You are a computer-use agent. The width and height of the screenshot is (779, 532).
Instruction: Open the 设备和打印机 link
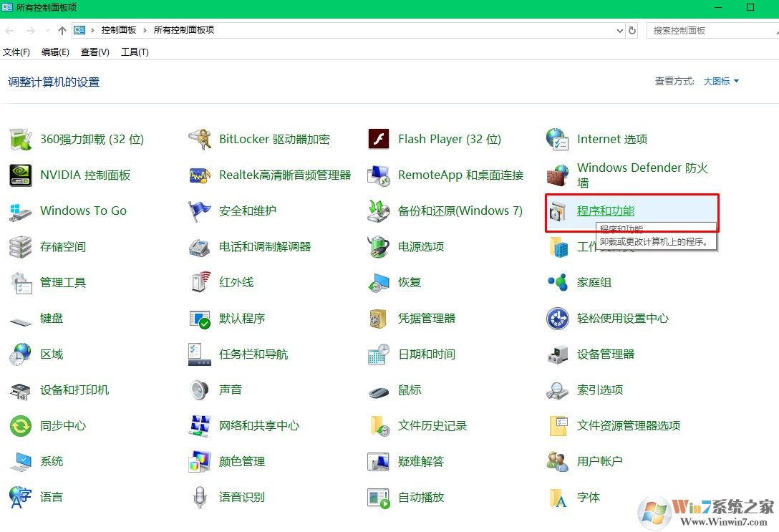pyautogui.click(x=74, y=390)
